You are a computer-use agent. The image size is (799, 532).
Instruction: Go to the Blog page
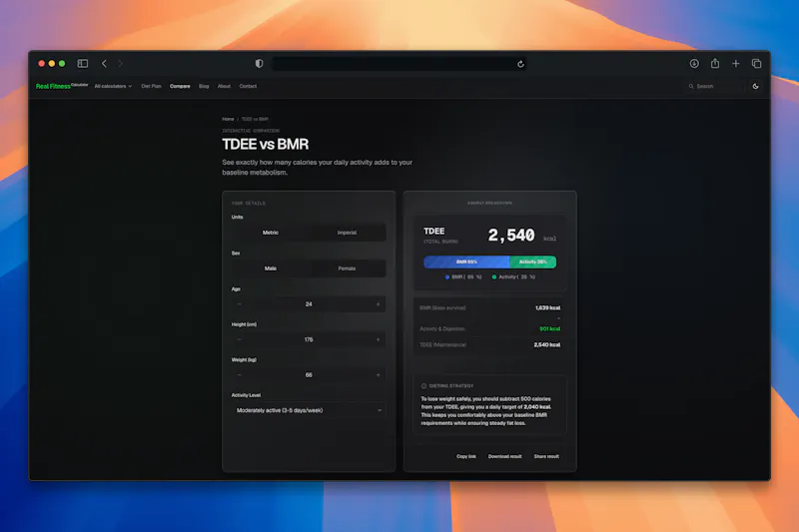(204, 86)
